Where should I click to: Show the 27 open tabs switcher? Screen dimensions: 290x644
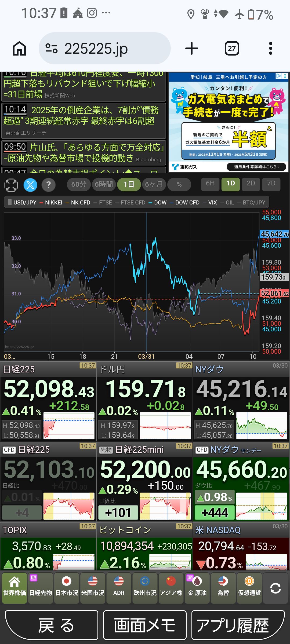click(232, 49)
